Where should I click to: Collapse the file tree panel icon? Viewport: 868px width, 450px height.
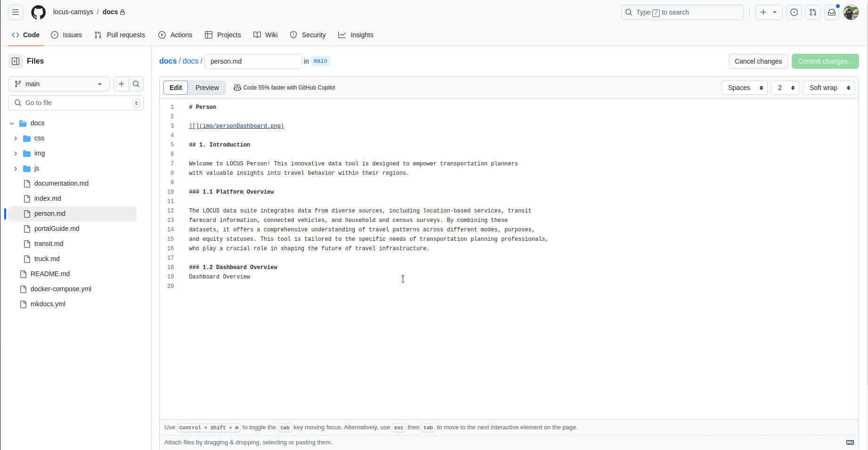click(16, 61)
